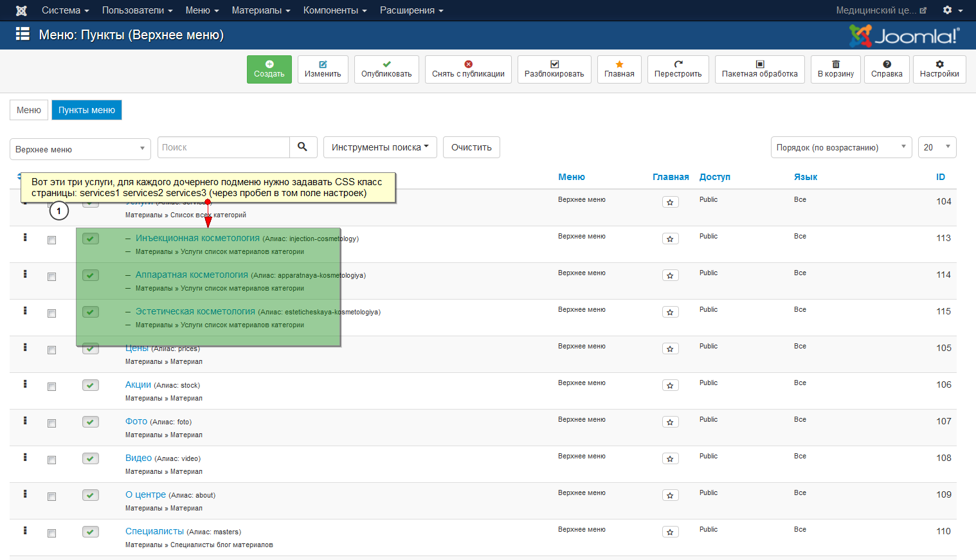The image size is (976, 560).
Task: Open Настройки options with gear icon
Action: 939,69
